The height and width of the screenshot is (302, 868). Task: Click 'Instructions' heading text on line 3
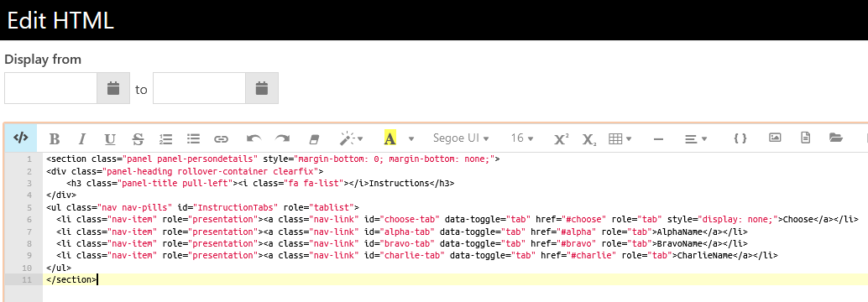tap(399, 184)
